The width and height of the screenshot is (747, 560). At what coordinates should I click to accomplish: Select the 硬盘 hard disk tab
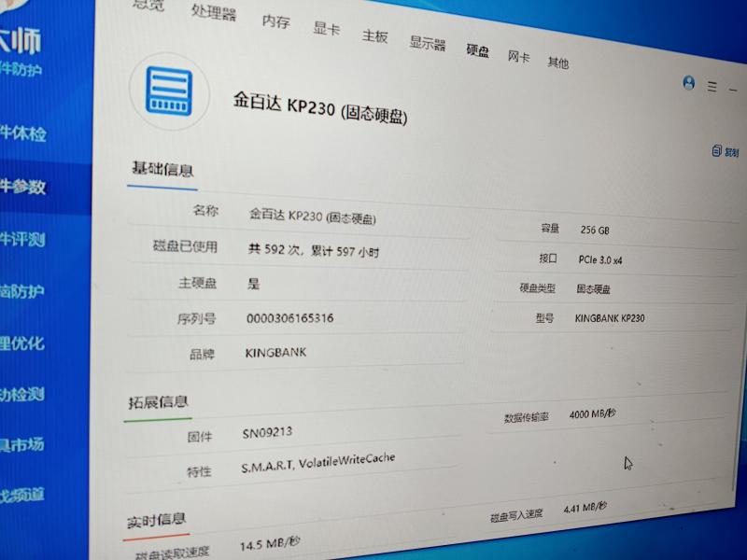click(477, 51)
